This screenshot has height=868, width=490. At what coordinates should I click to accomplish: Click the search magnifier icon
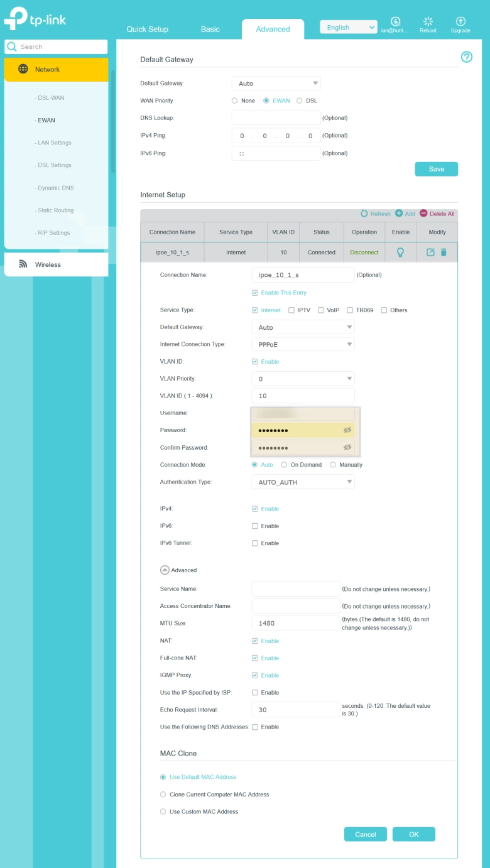(12, 46)
